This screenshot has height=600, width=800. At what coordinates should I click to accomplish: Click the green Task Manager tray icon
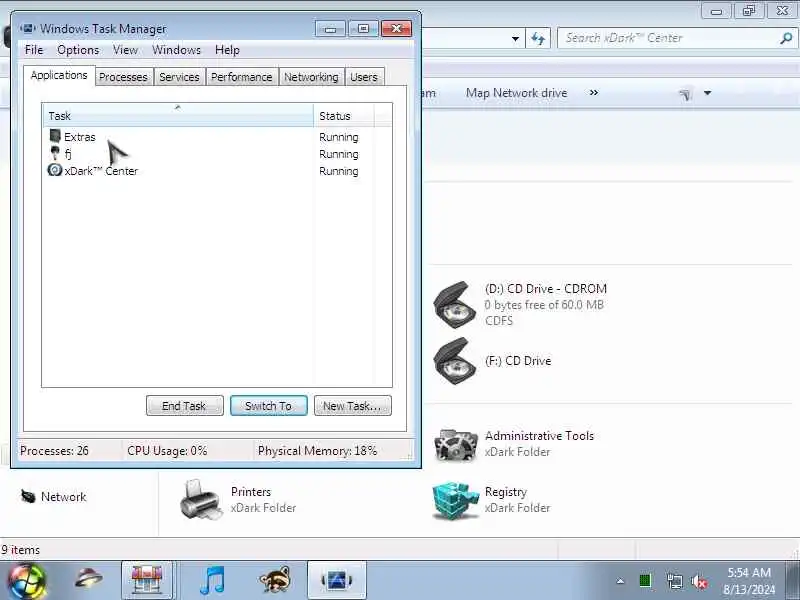(x=645, y=581)
